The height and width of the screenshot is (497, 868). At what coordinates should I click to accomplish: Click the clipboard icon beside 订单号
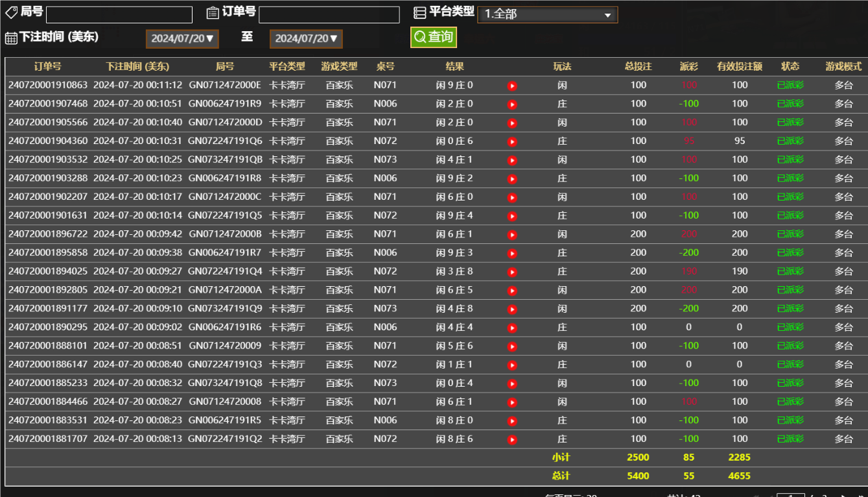pos(212,12)
